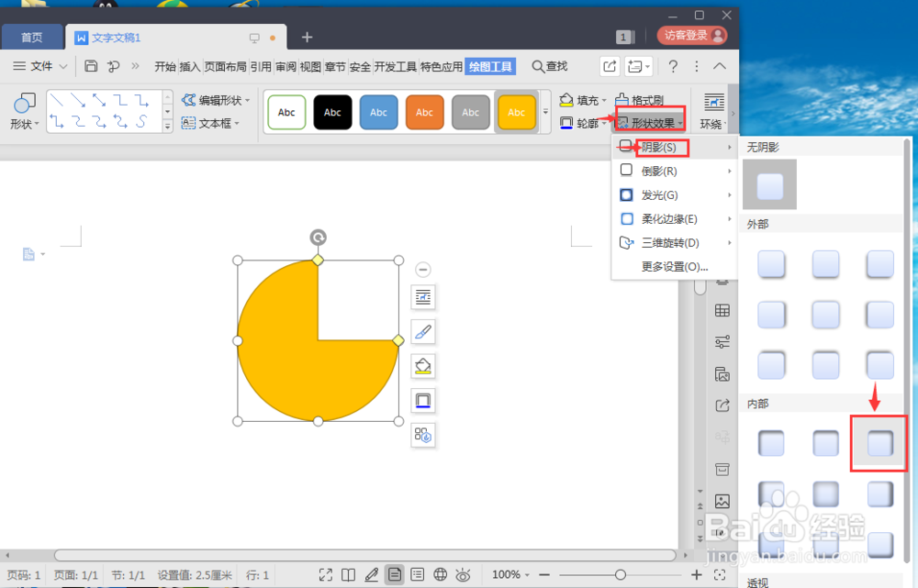Open the 开始 ribbon tab
This screenshot has height=588, width=918.
coord(165,67)
